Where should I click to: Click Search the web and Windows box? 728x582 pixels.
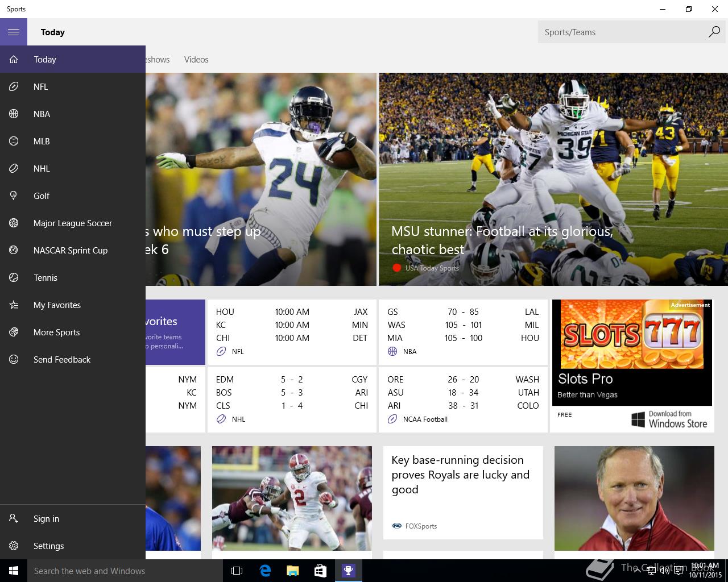125,571
